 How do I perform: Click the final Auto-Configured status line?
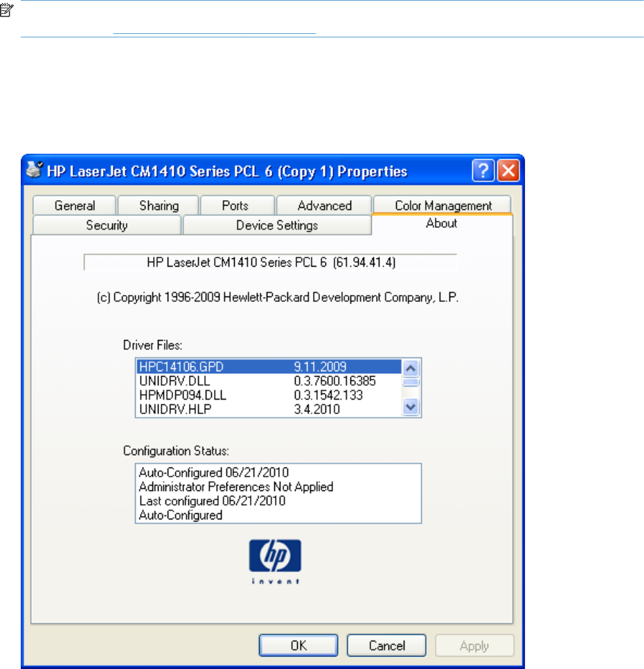tap(181, 515)
